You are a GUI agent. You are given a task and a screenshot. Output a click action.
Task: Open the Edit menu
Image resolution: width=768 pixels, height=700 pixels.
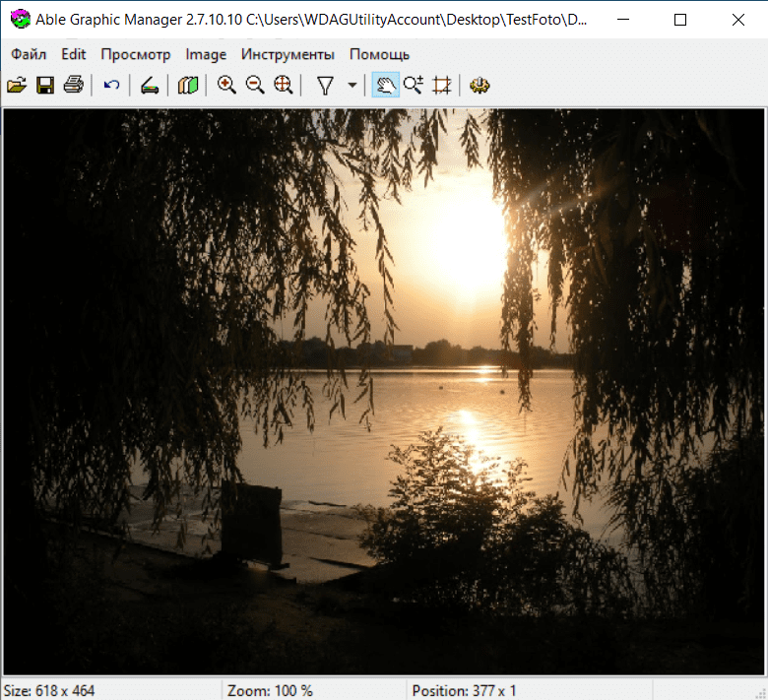73,54
